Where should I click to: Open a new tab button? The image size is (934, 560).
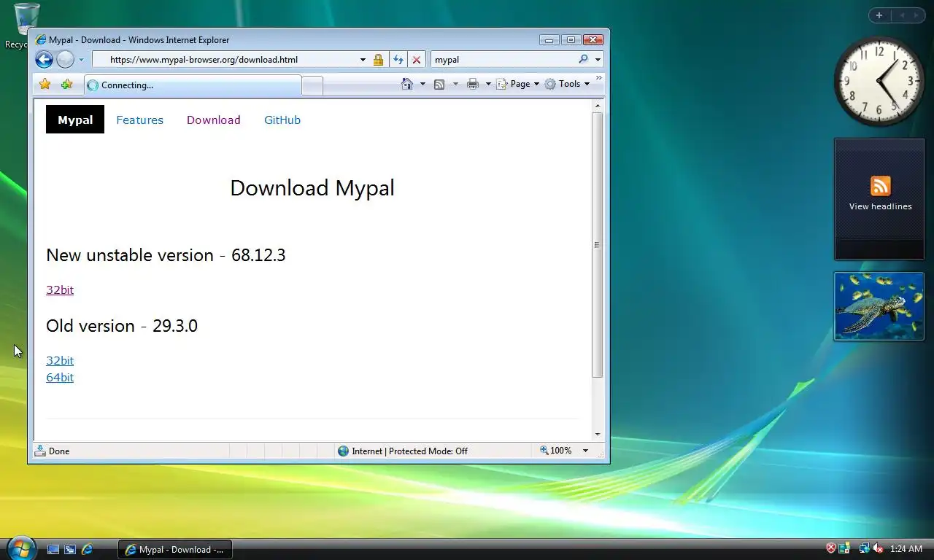[312, 85]
